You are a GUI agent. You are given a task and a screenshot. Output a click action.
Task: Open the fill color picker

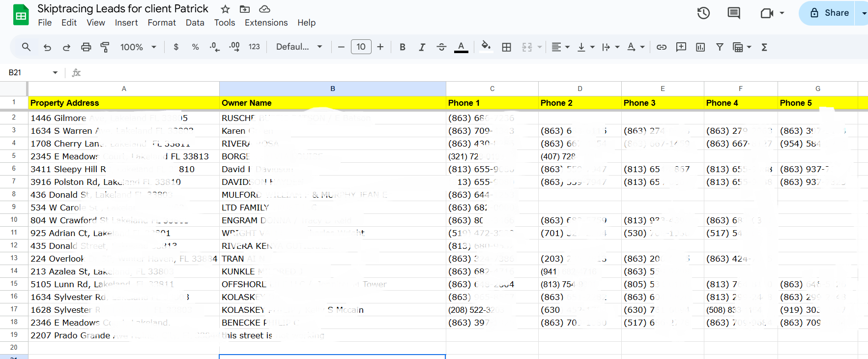pyautogui.click(x=486, y=47)
